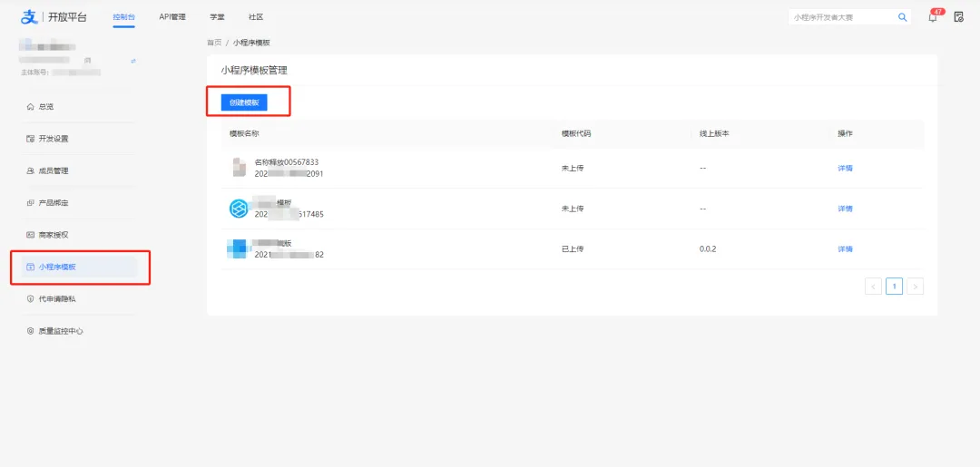
Task: Click the thumbnail of the 0.0.2 template
Action: [238, 248]
